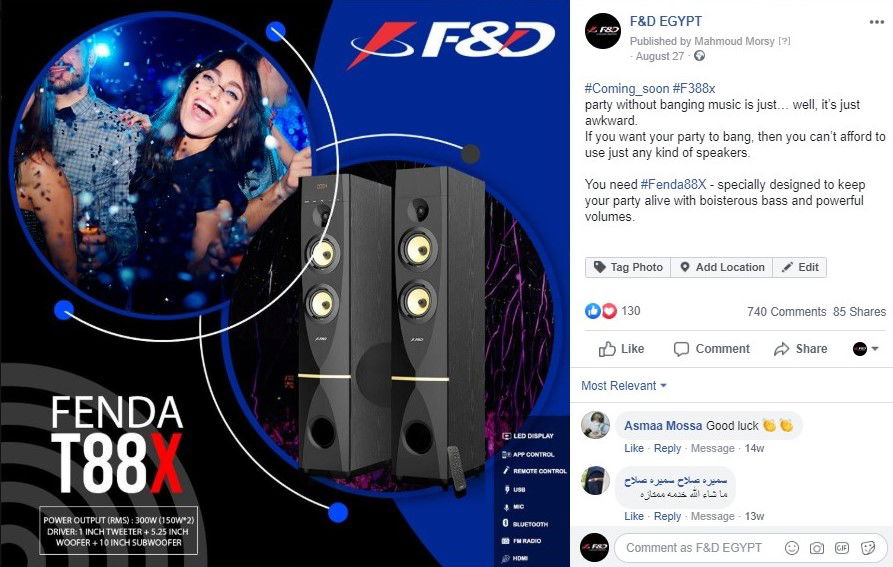The image size is (893, 567).
Task: Like the Arabic comment from سميره صلاح
Action: click(x=633, y=516)
